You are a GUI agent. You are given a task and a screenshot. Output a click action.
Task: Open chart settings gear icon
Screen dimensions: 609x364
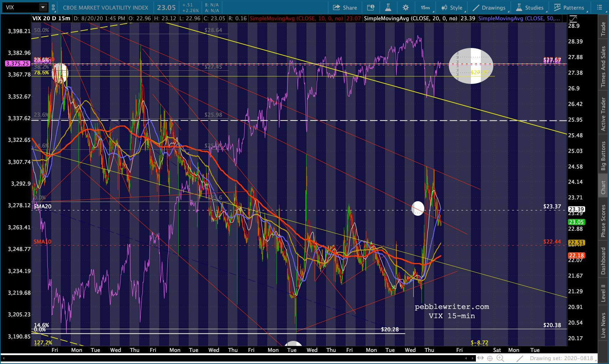(x=405, y=7)
